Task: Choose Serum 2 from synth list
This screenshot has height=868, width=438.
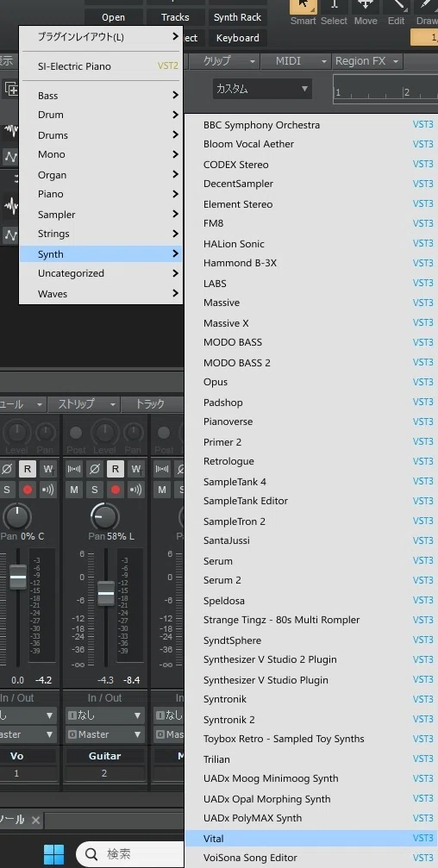Action: [x=312, y=580]
